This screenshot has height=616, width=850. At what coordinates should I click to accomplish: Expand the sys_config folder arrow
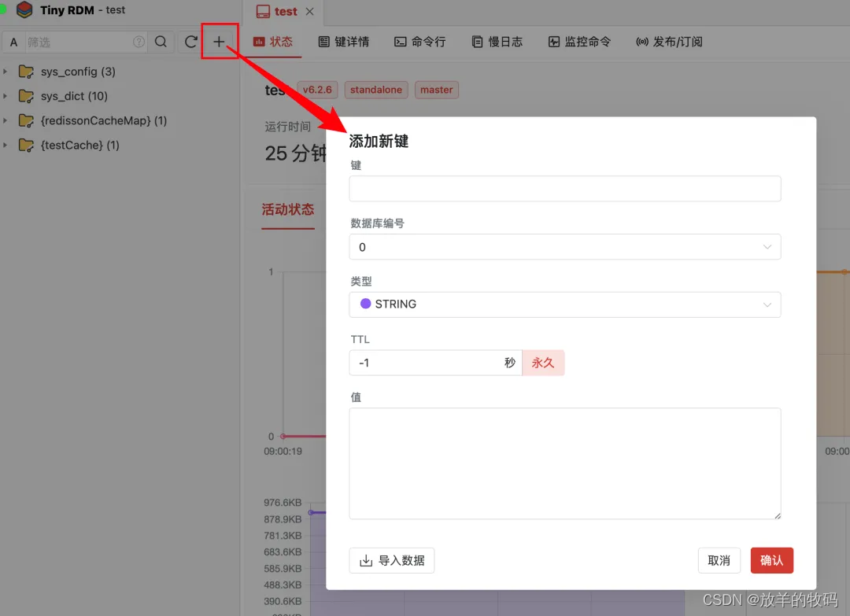coord(6,72)
